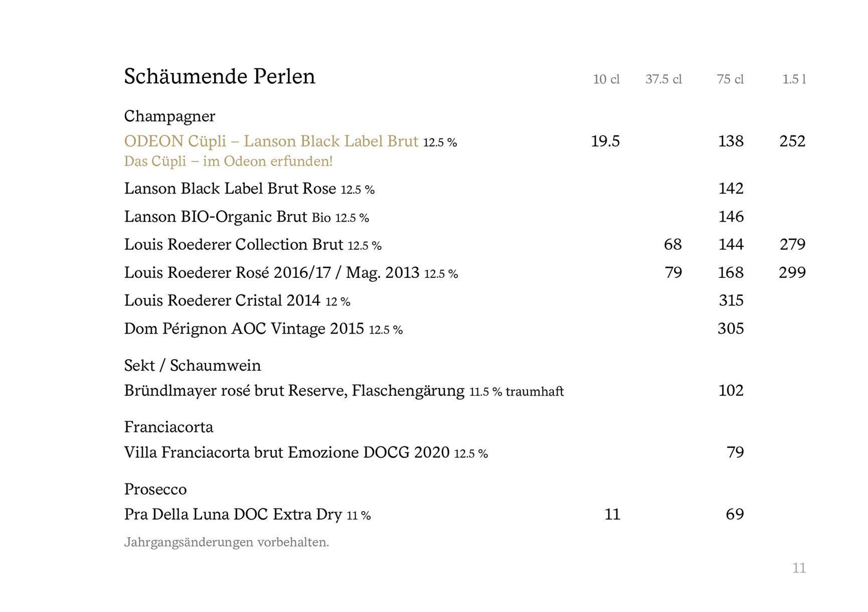Select Bründlmayer rosé brut Reserve entry
This screenshot has height=612, width=868.
(294, 391)
